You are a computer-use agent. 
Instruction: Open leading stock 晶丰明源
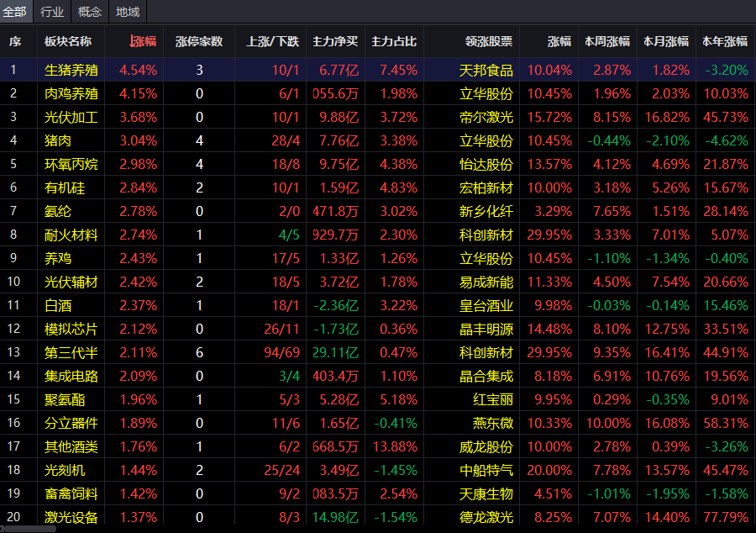(486, 329)
